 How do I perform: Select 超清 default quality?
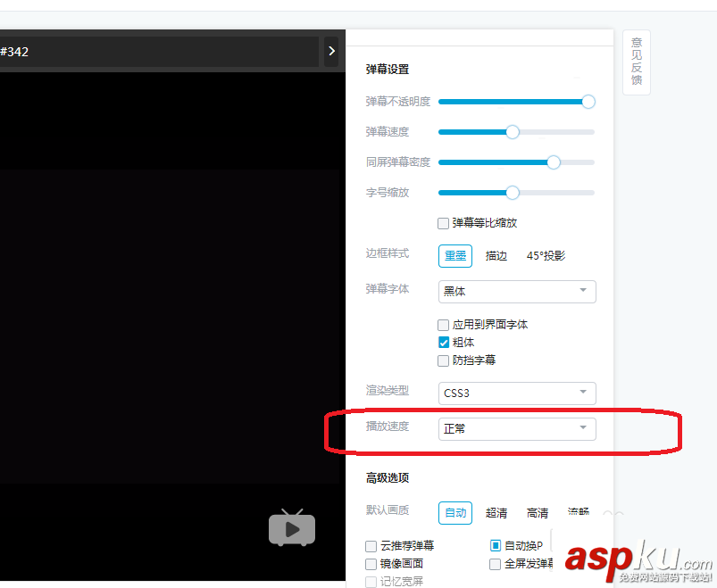click(496, 512)
